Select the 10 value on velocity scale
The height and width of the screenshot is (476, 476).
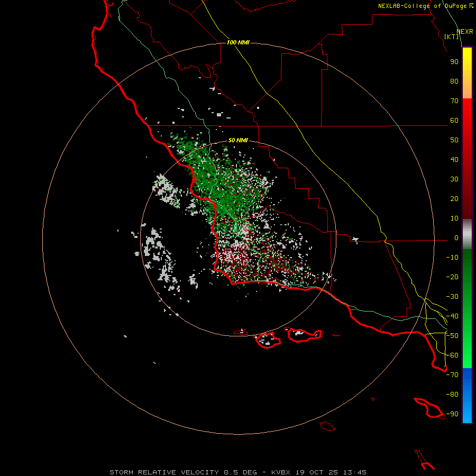click(454, 218)
